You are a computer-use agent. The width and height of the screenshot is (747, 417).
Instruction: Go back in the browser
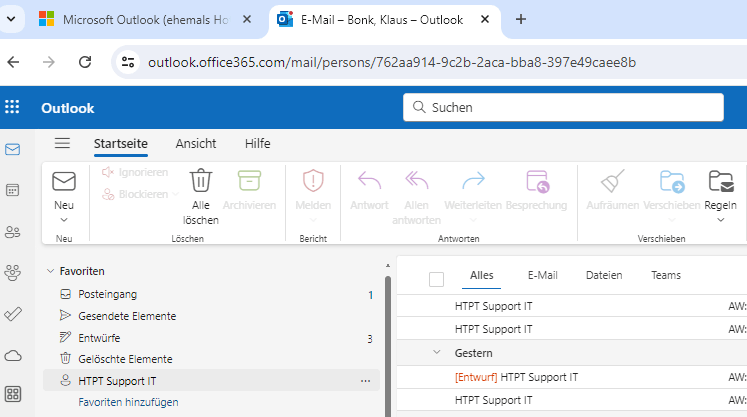[13, 62]
